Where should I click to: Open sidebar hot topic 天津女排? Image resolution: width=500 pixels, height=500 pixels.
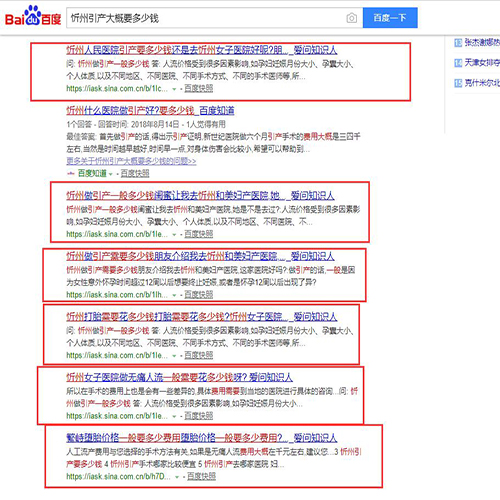(482, 62)
